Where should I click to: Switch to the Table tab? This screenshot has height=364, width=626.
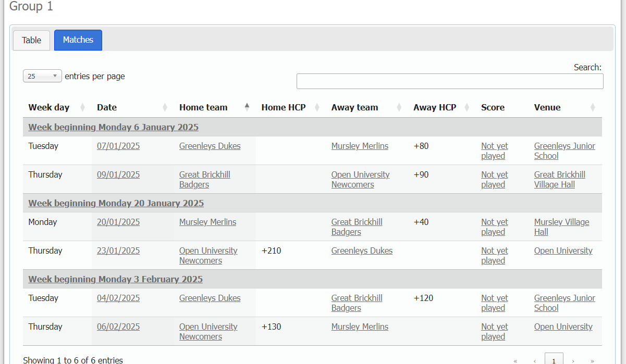[x=31, y=40]
